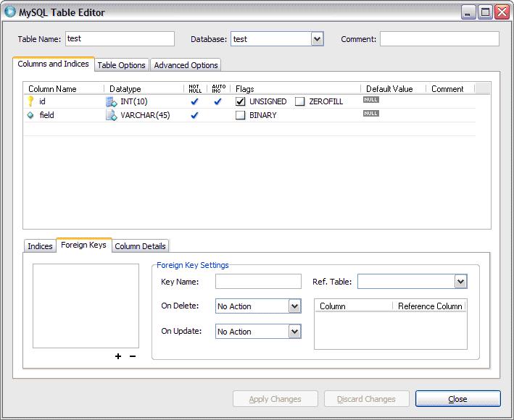Switch to the Table Options tab
Image resolution: width=514 pixels, height=420 pixels.
121,65
